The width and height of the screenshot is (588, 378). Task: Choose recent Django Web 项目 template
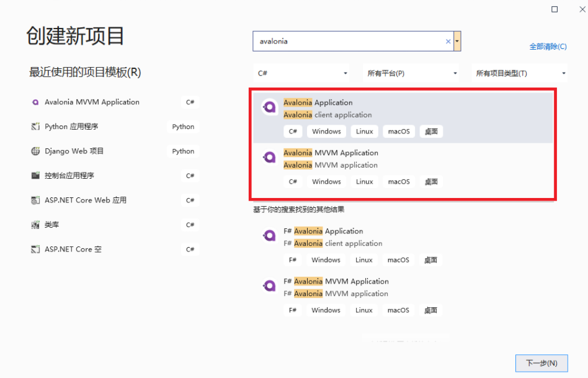click(114, 151)
